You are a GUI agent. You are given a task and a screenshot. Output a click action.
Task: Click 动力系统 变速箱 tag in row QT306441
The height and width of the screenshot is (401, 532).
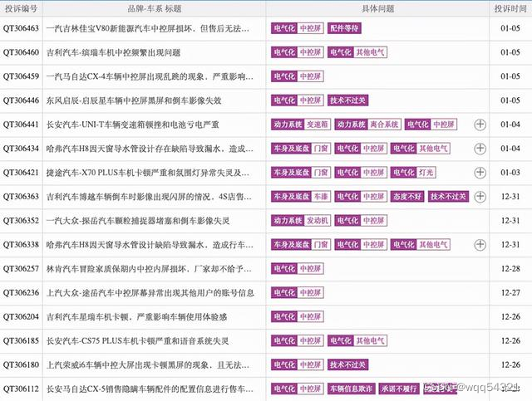point(301,125)
